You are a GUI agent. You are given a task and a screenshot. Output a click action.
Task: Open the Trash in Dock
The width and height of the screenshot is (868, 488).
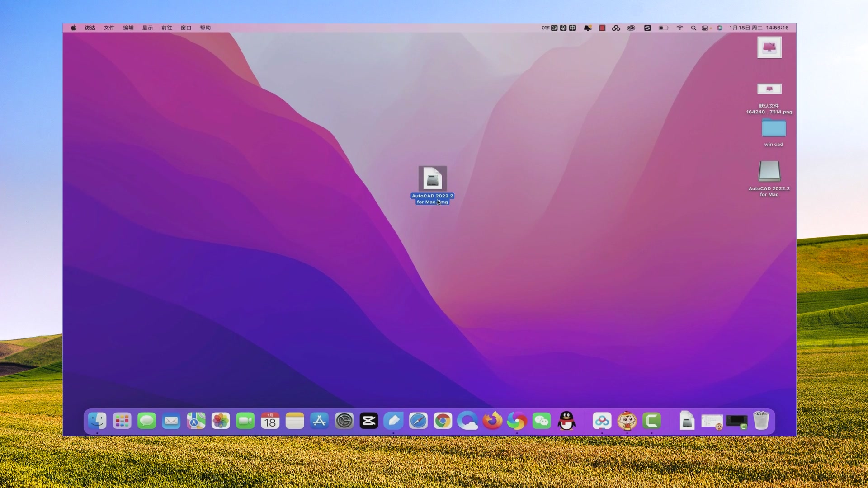761,421
